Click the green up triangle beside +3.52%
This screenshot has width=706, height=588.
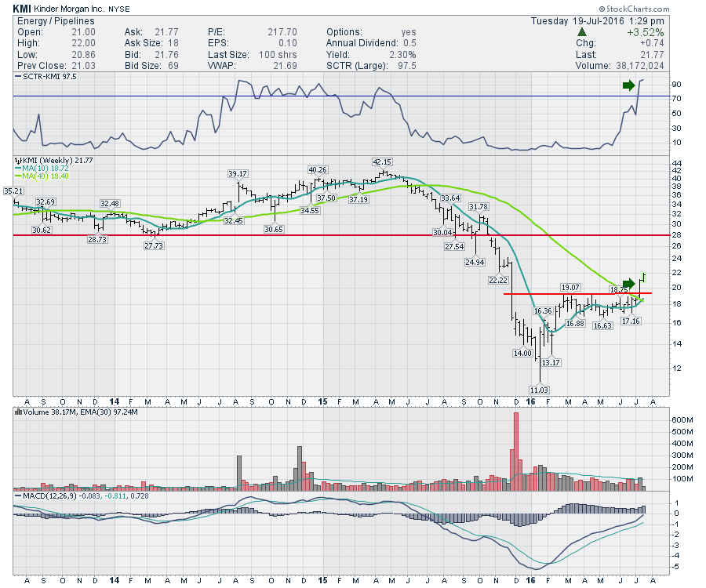coord(580,32)
